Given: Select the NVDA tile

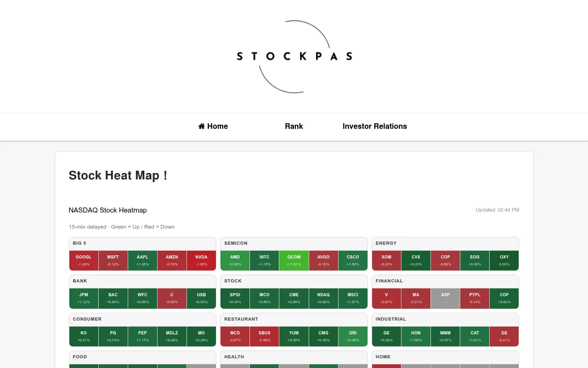Looking at the screenshot, I should [201, 260].
